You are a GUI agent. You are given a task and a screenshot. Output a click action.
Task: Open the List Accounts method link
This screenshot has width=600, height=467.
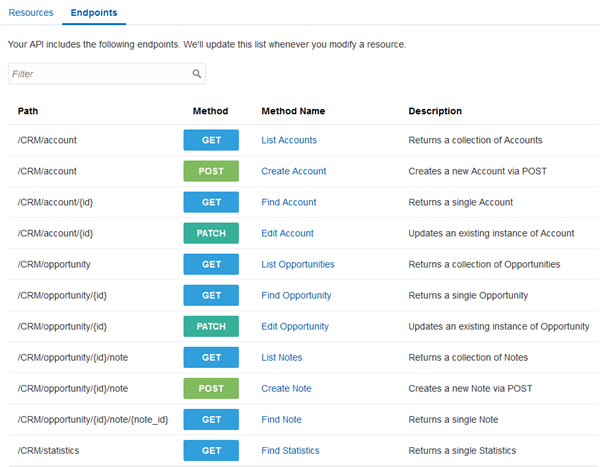[x=289, y=140]
